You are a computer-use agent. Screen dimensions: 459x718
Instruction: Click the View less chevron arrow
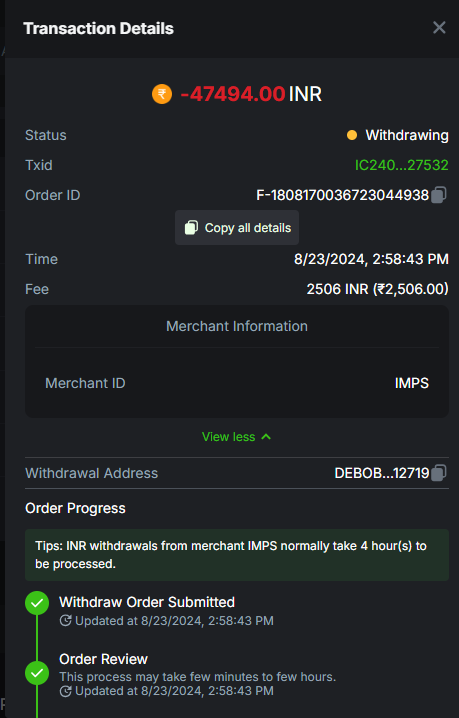[x=266, y=437]
